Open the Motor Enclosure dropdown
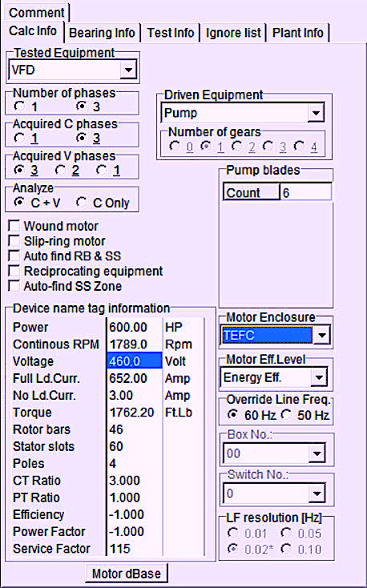Screen dimensions: 367x588 tap(322, 335)
